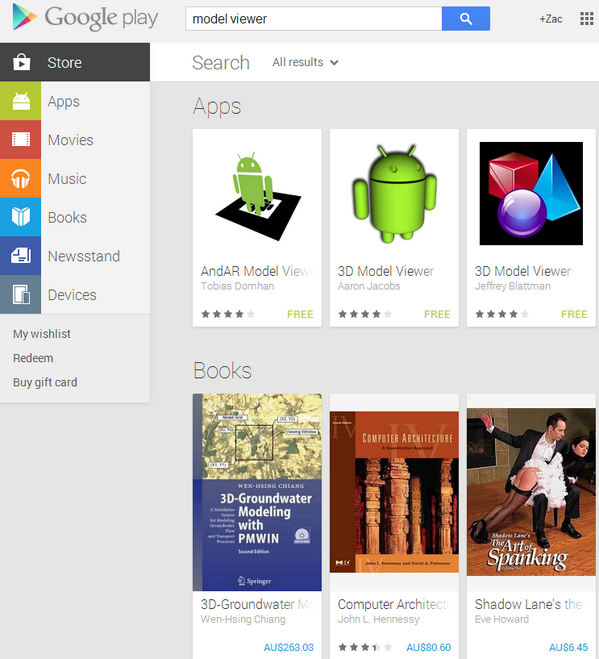The image size is (599, 659).
Task: Click author John L. Hennessy
Action: (378, 619)
